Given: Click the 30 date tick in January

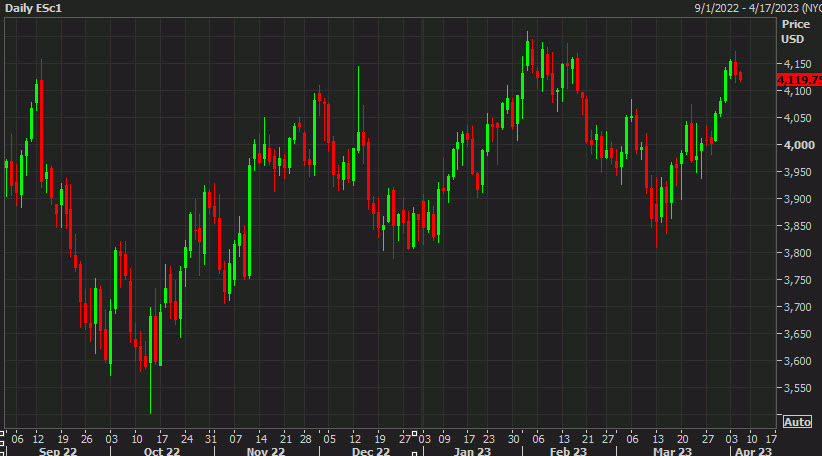Looking at the screenshot, I should click(514, 439).
